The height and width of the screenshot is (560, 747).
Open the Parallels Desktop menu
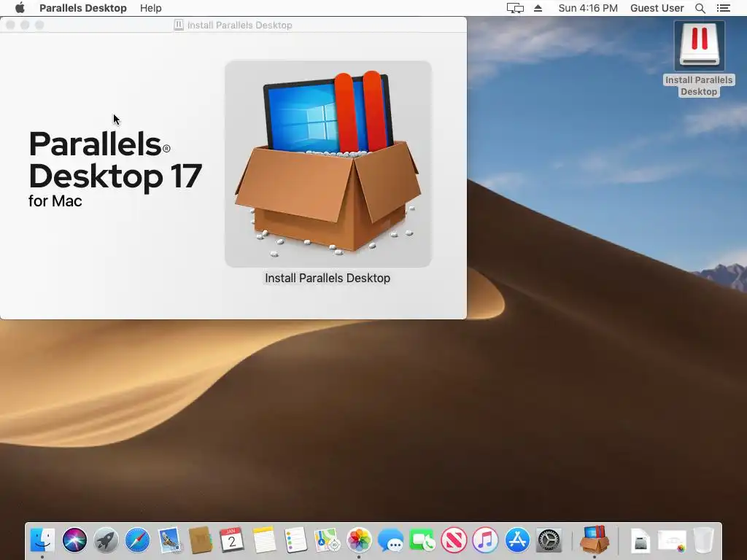[83, 8]
